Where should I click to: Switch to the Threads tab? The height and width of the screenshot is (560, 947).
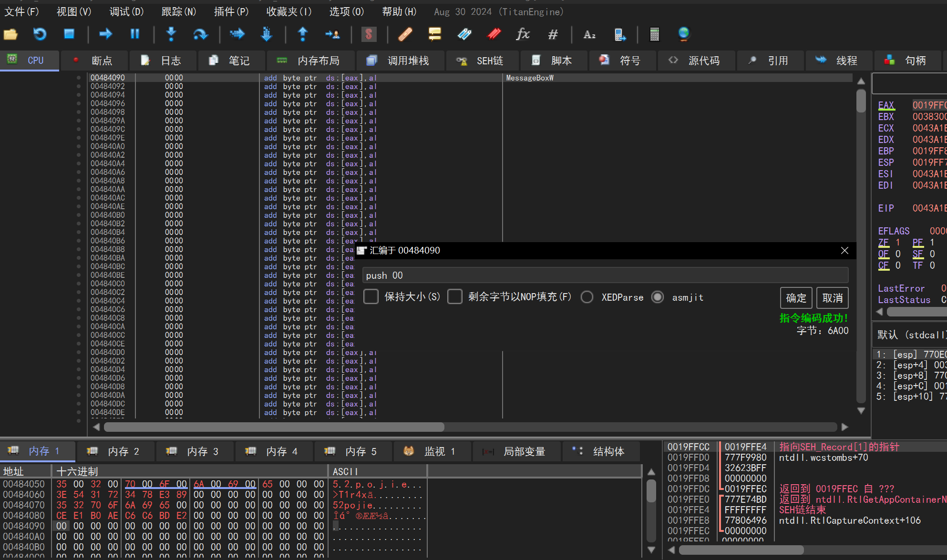838,61
